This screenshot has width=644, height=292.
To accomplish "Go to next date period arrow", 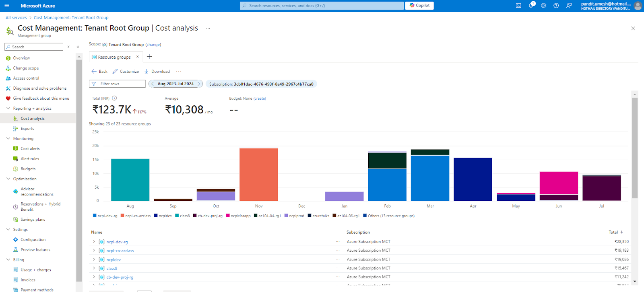I will tap(199, 84).
